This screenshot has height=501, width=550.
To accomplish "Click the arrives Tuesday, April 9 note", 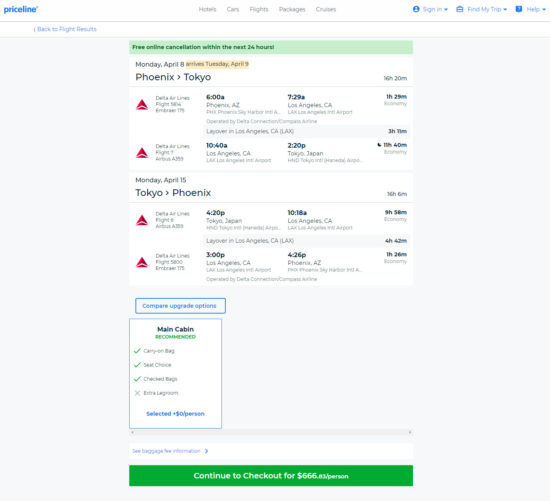I will click(217, 64).
